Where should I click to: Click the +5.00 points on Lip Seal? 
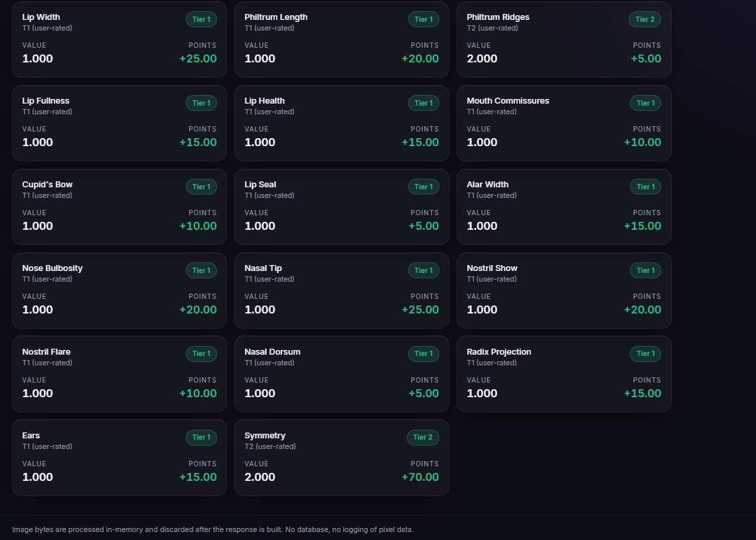click(x=423, y=226)
